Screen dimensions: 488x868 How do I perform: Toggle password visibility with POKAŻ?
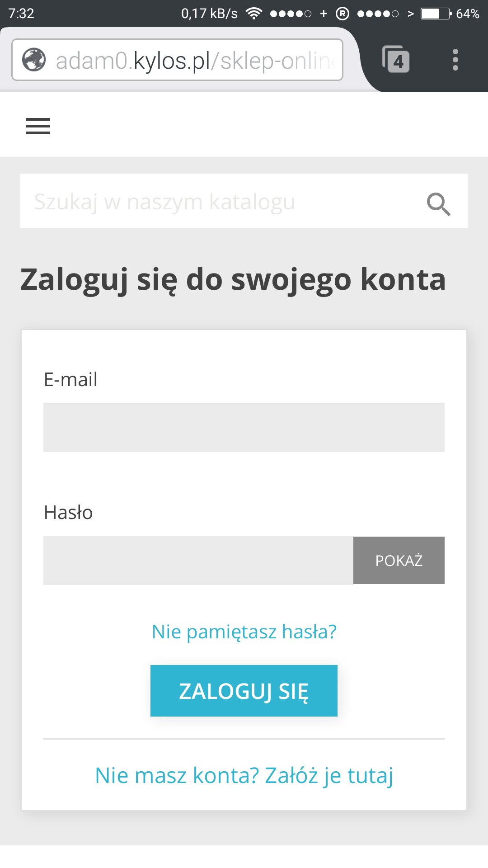coord(399,561)
